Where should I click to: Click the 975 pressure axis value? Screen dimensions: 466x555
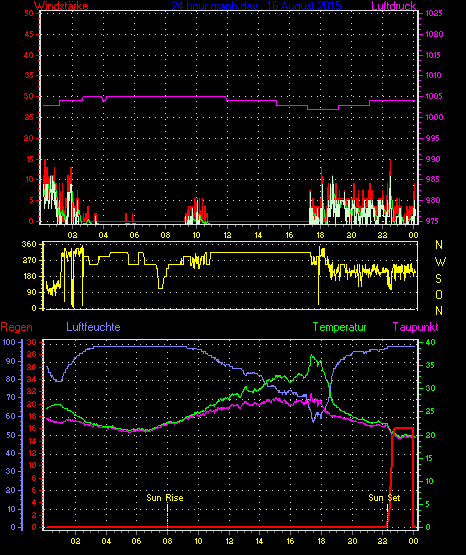pyautogui.click(x=433, y=221)
